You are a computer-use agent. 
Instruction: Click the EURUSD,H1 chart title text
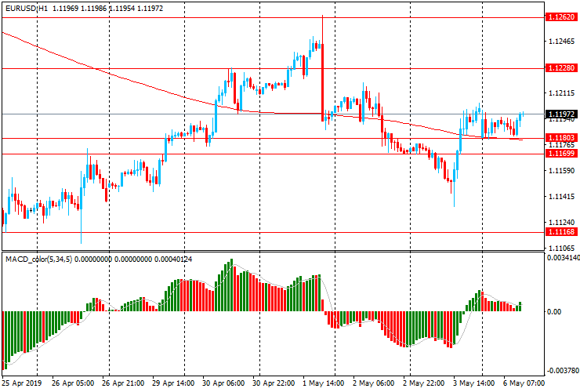coord(27,8)
